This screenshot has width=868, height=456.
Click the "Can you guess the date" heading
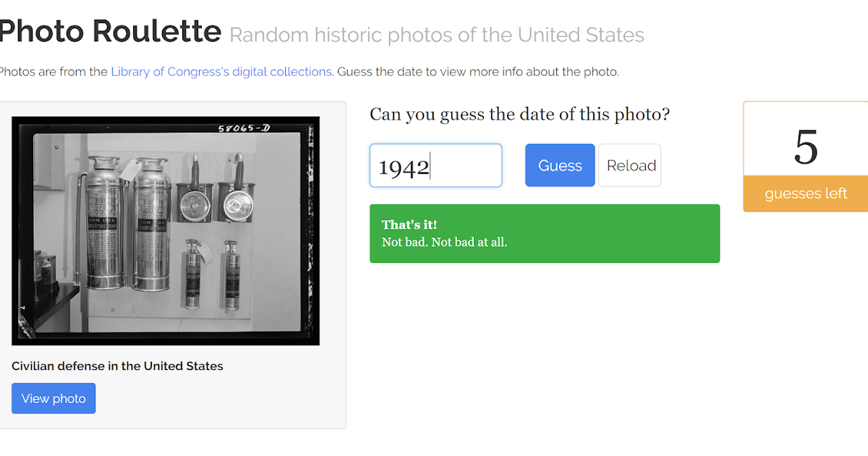tap(519, 114)
